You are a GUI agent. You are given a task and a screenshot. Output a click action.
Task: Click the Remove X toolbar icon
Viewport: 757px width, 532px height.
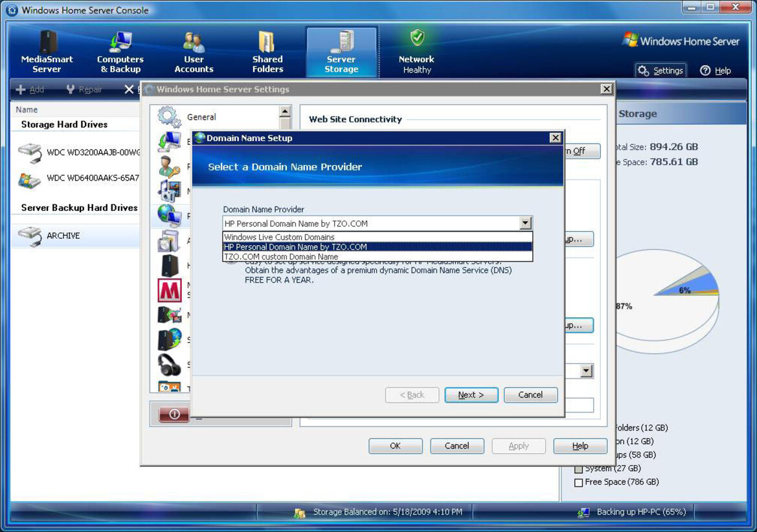[129, 89]
